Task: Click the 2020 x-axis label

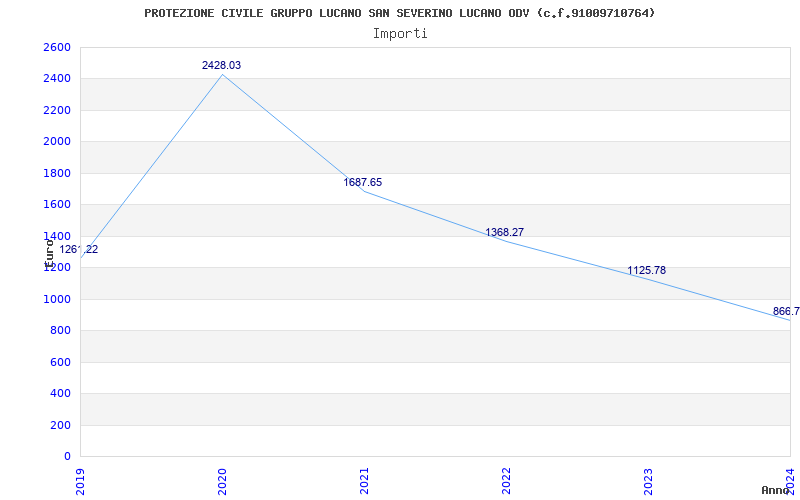Action: (222, 481)
